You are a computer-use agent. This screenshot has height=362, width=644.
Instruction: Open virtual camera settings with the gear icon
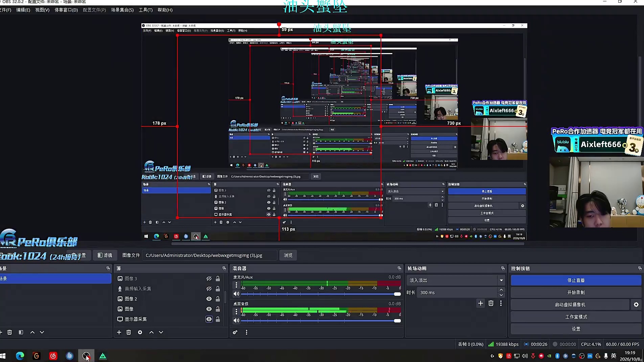click(636, 305)
